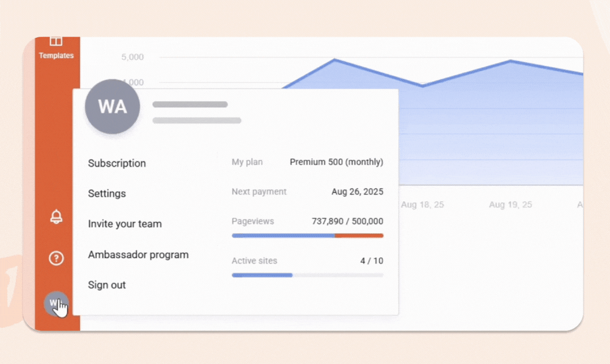
Task: Open Templates from the sidebar icon
Action: point(56,47)
